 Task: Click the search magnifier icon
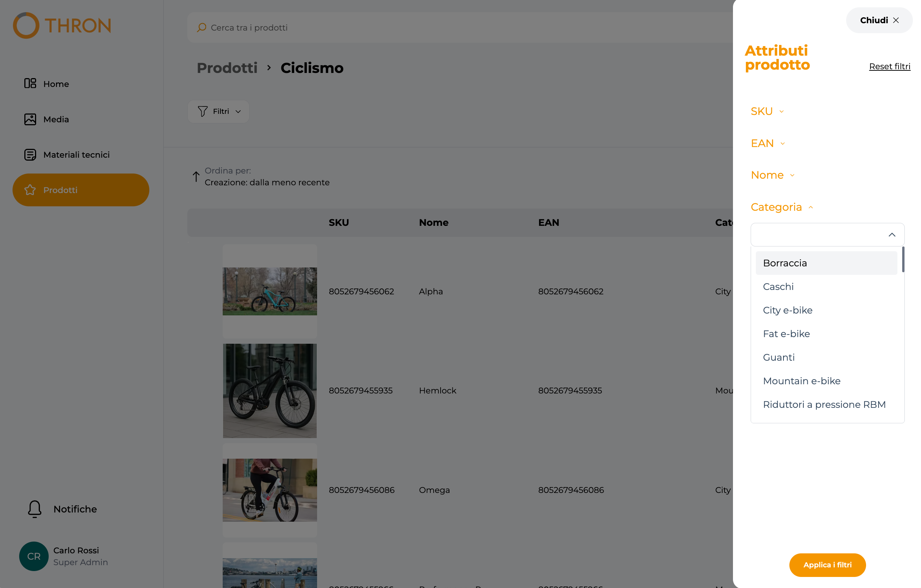tap(202, 28)
